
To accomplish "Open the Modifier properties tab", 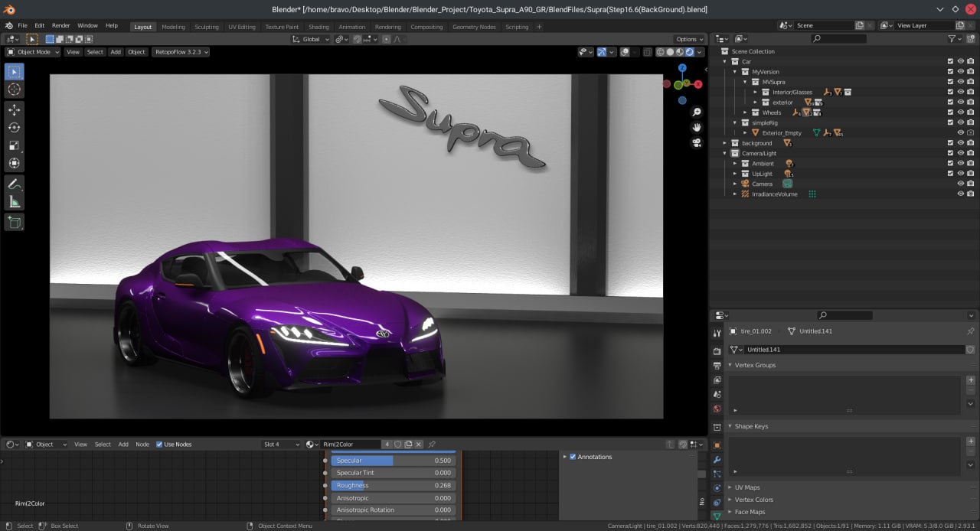I will pos(717,460).
